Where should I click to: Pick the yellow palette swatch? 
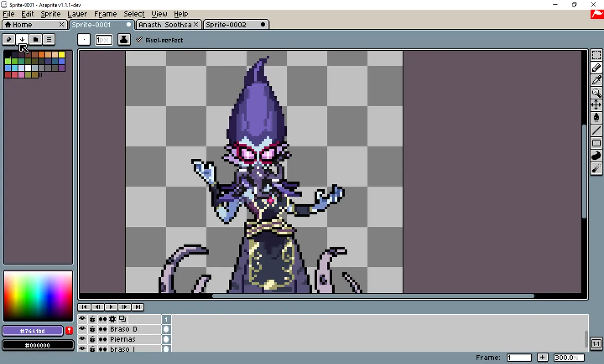[61, 55]
